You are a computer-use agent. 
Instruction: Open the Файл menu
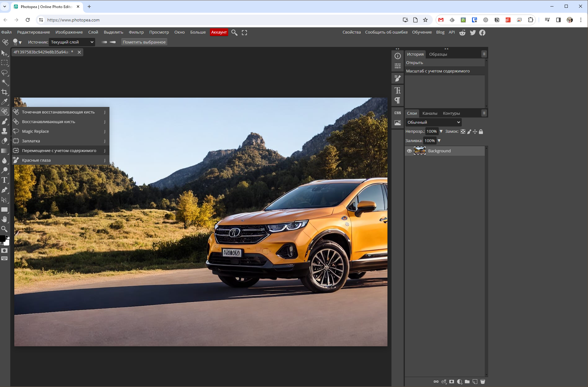coord(7,32)
